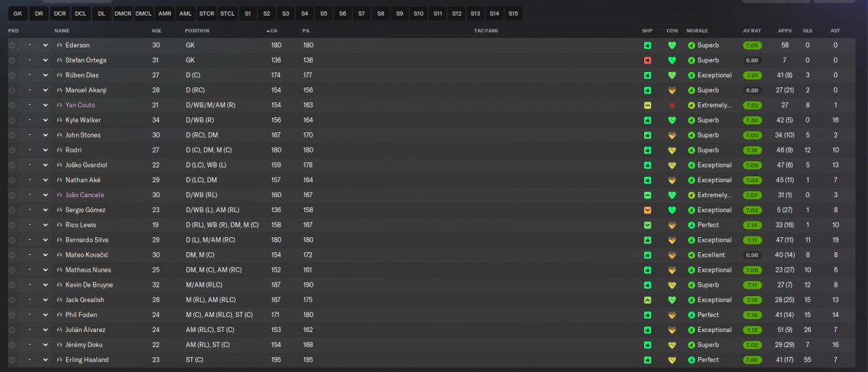The width and height of the screenshot is (868, 372).
Task: Select the DCR position slot button
Action: coord(60,14)
